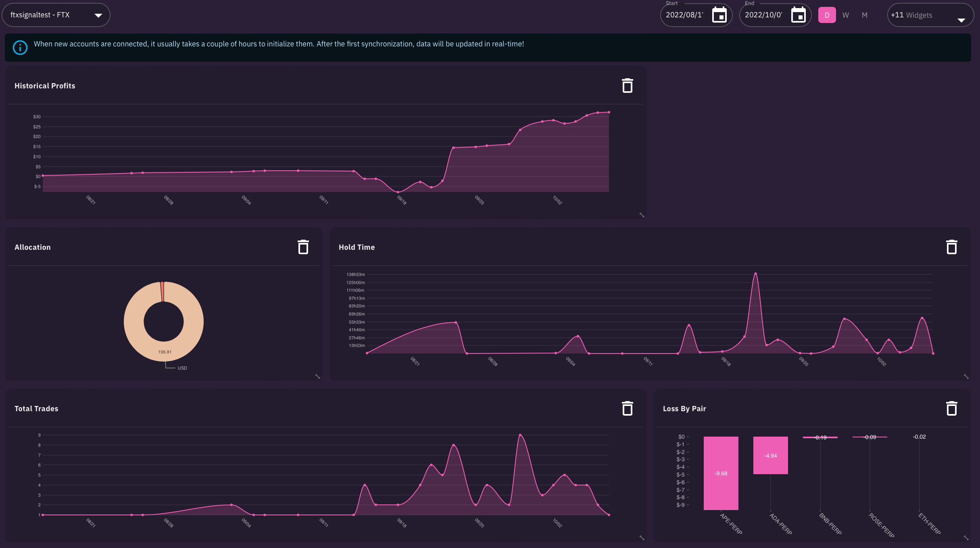Click the info icon in notification banner

coord(20,48)
